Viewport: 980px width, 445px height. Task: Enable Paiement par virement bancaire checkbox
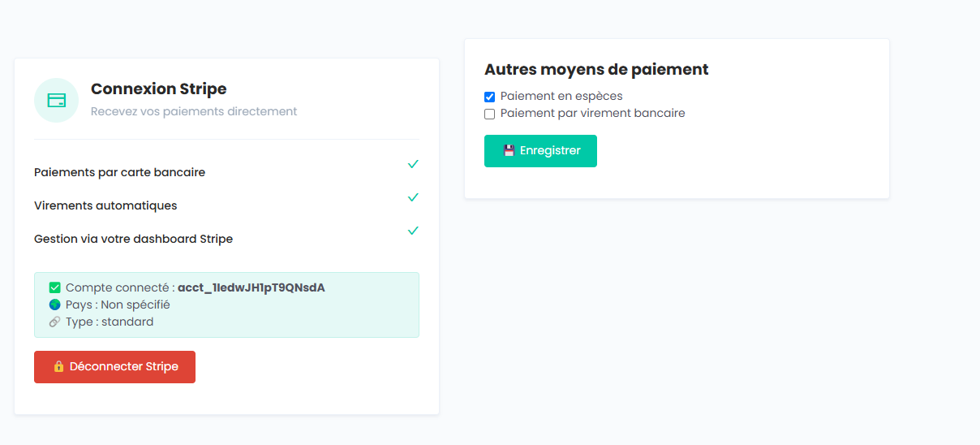point(489,114)
